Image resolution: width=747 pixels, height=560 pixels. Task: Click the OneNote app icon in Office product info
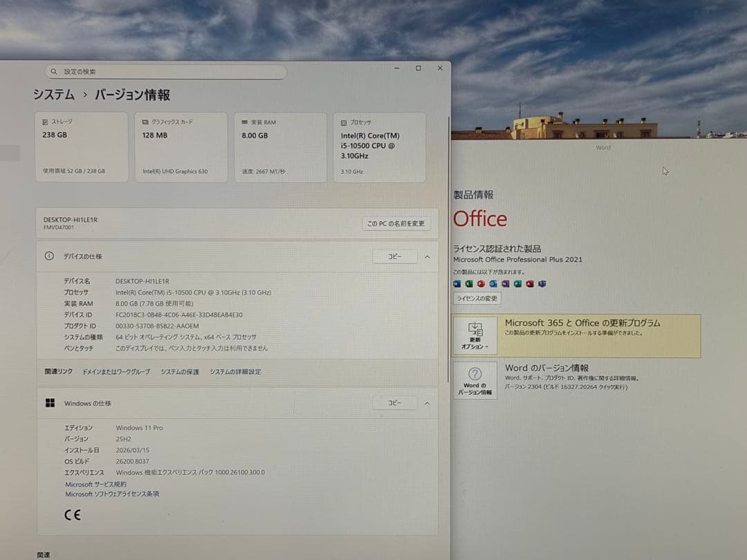click(506, 284)
